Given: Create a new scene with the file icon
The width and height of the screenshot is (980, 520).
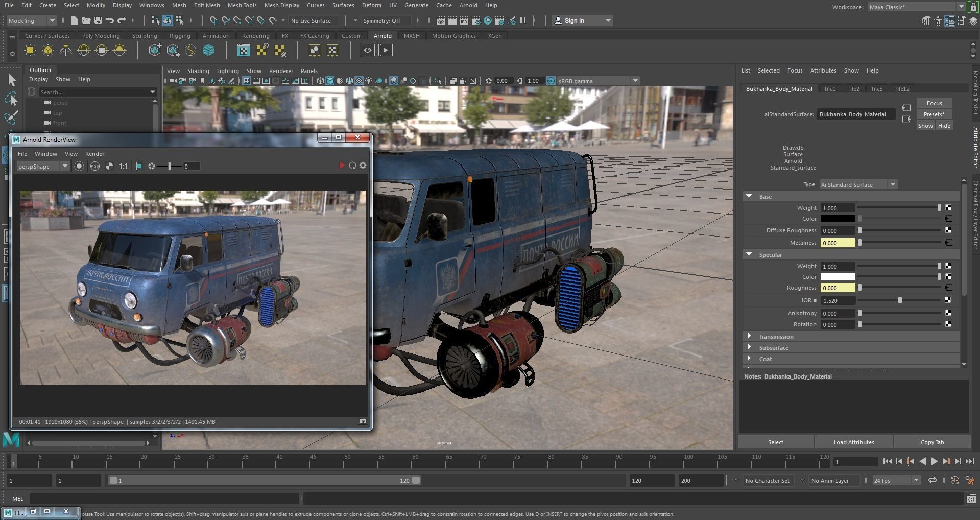Looking at the screenshot, I should 75,21.
